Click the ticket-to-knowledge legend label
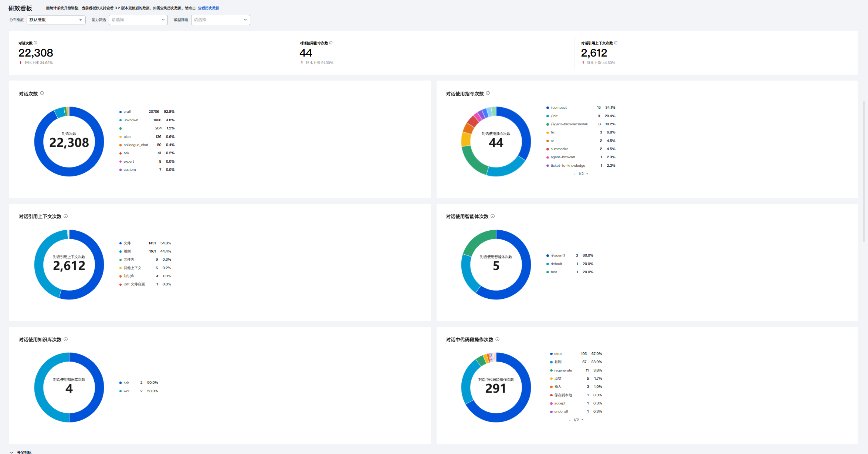868x454 pixels. click(568, 166)
